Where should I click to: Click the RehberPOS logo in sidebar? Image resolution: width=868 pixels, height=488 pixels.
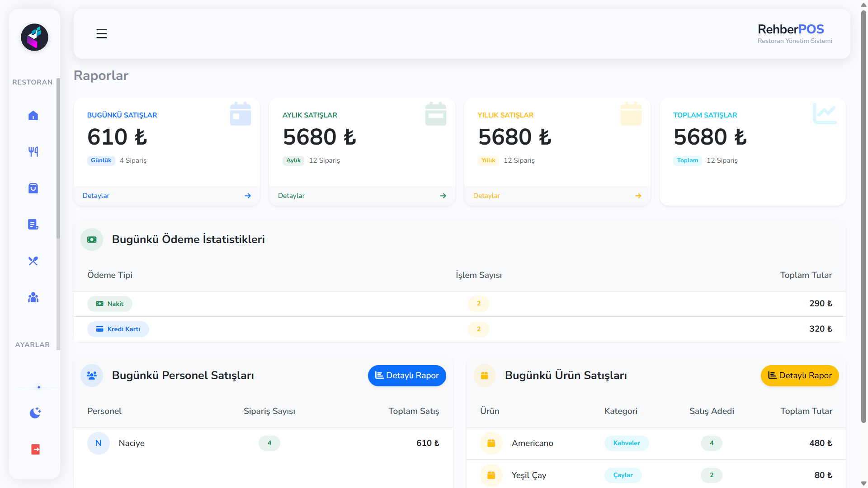click(34, 38)
